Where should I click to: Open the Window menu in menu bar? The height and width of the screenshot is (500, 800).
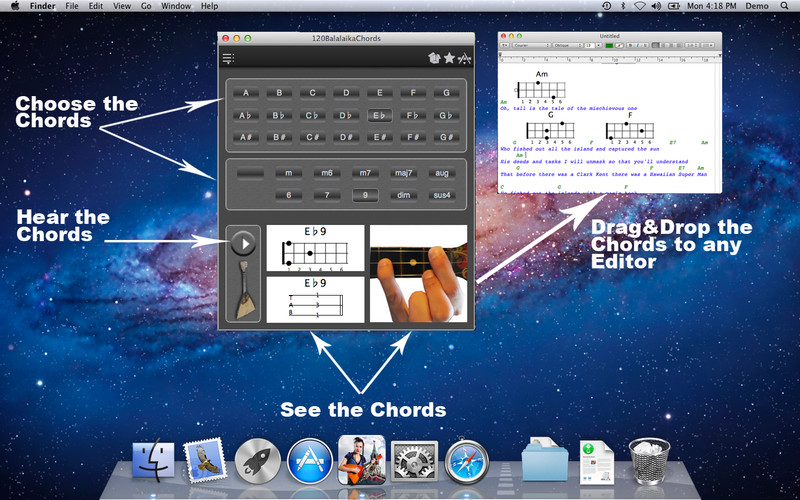pos(176,6)
